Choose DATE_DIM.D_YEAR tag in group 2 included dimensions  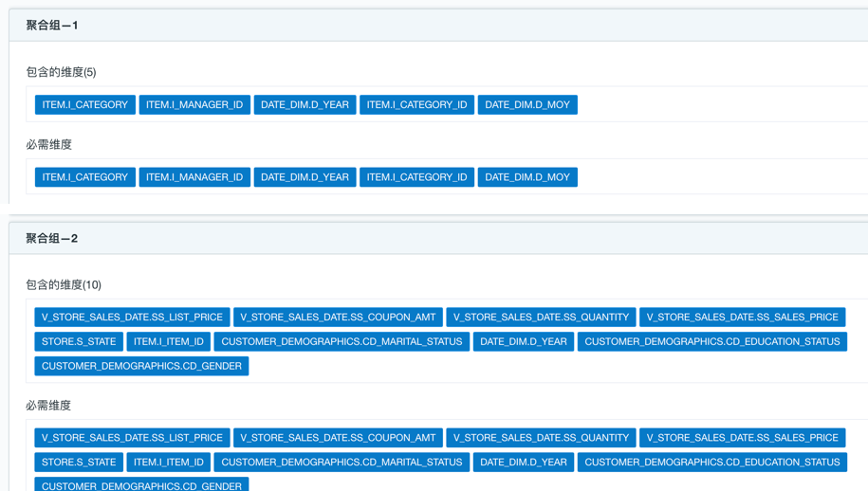(x=524, y=341)
